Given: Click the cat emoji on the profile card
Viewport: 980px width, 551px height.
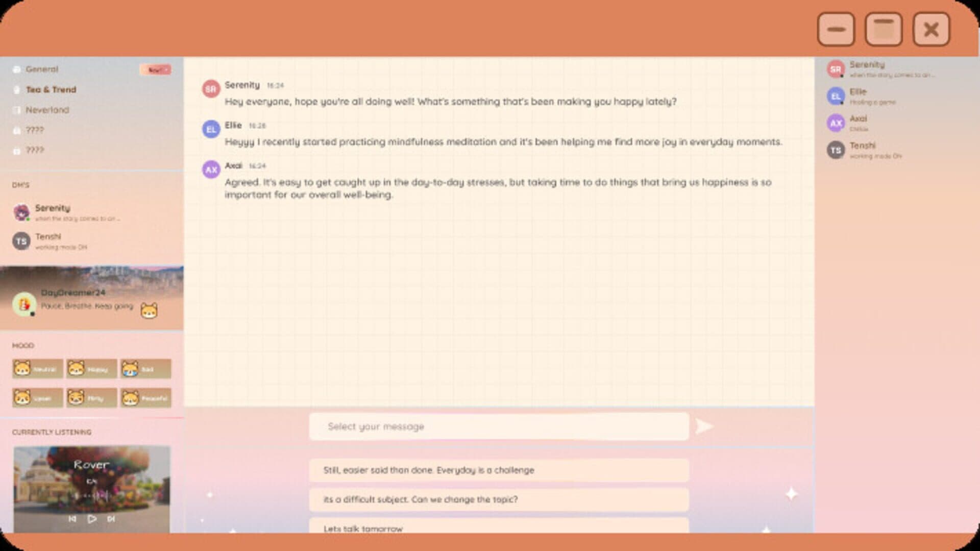Looking at the screenshot, I should (149, 310).
